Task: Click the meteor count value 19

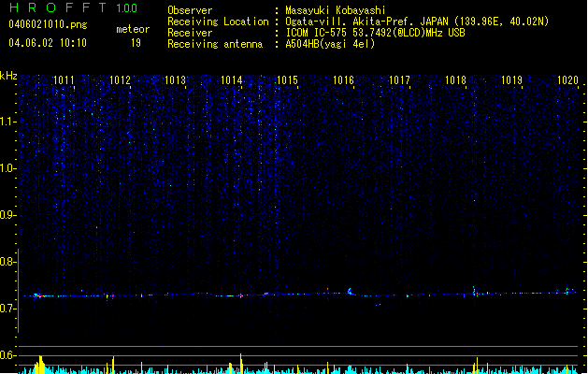Action: [x=136, y=43]
